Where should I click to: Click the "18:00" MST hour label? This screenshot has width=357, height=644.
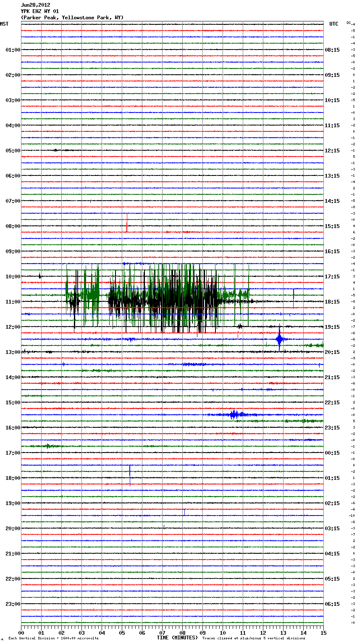(x=13, y=478)
